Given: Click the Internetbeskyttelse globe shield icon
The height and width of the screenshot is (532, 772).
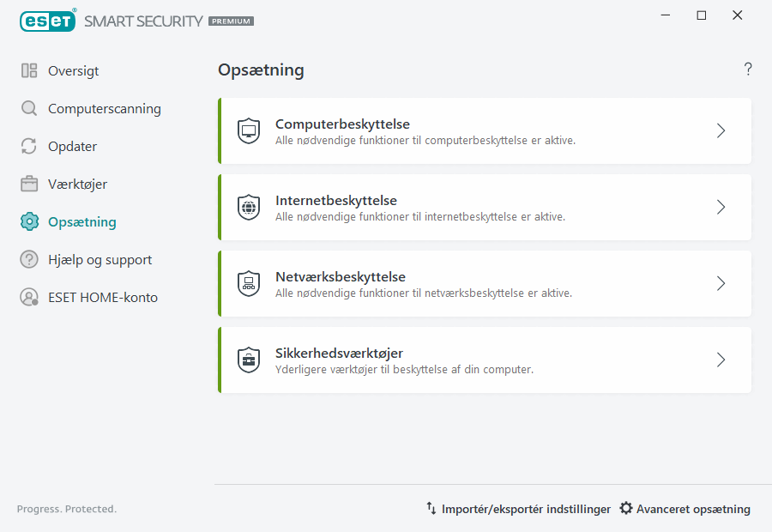Looking at the screenshot, I should coord(249,207).
